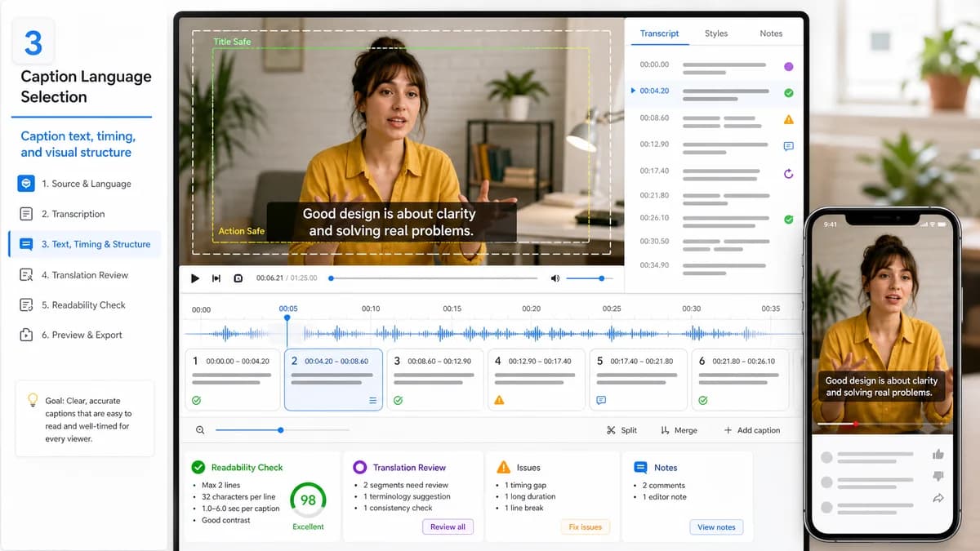Tap the share arrow icon on the phone
980x551 pixels.
coord(938,498)
